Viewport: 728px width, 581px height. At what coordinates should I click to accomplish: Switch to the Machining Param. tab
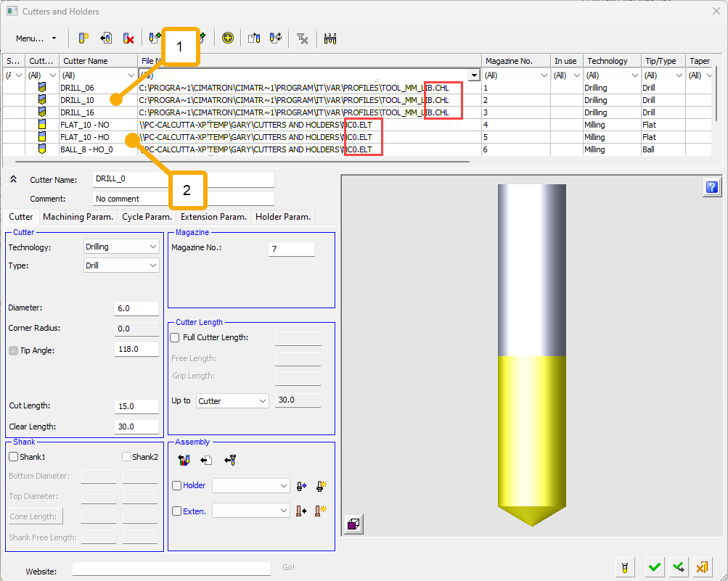78,217
